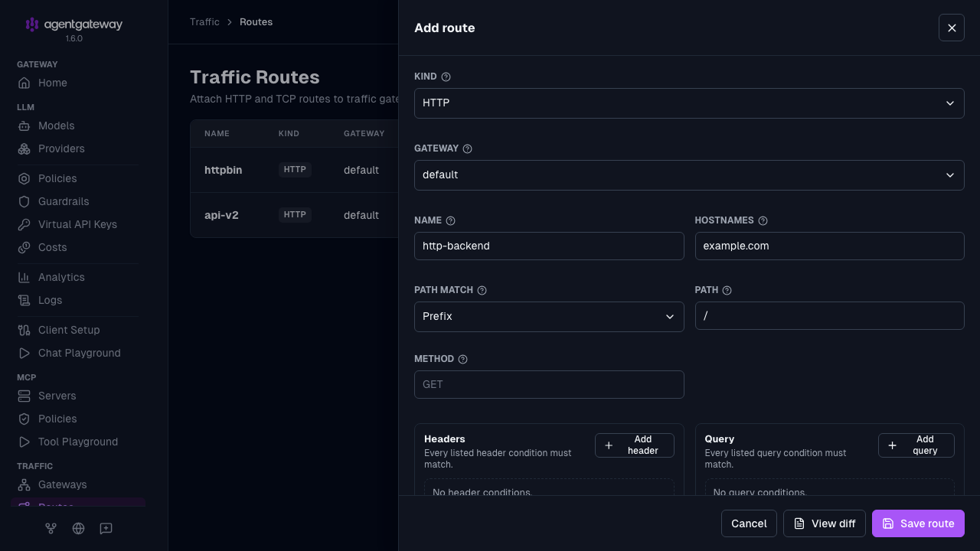Open MCP Policies shield-check icon
Image resolution: width=980 pixels, height=551 pixels.
click(24, 419)
